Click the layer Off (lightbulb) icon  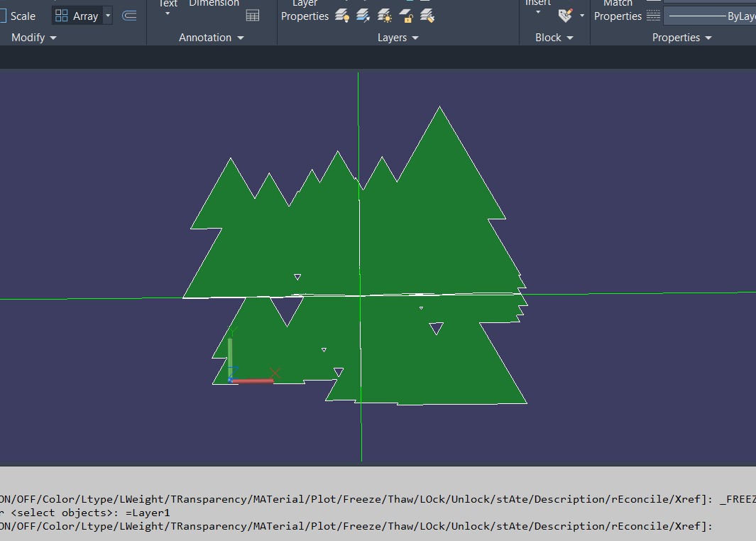coord(342,15)
